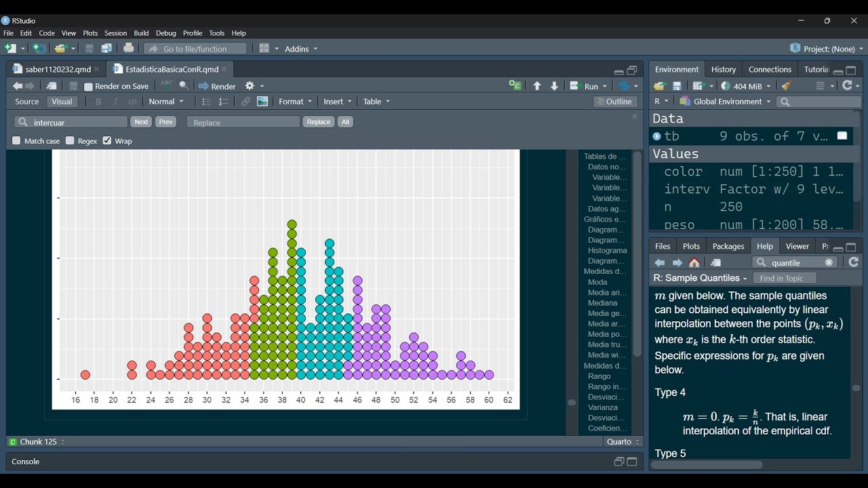Image resolution: width=868 pixels, height=488 pixels.
Task: Click the print icon in the main toolbar
Action: [x=129, y=48]
